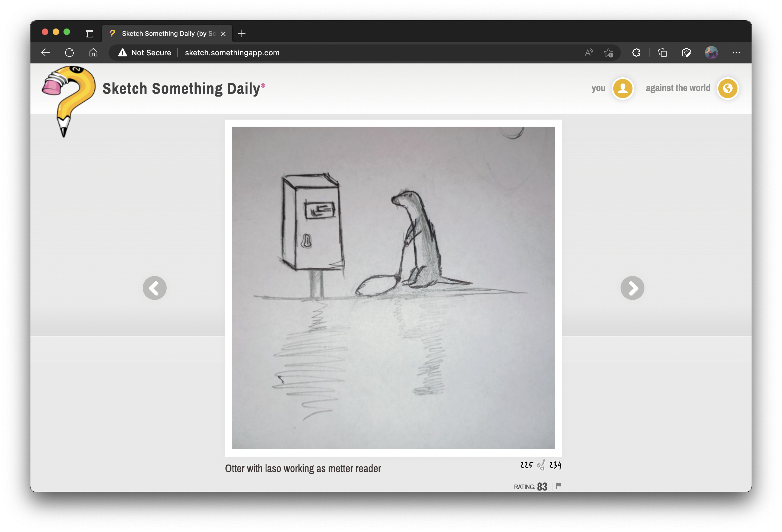
Task: Add page to favorites star icon
Action: [x=608, y=53]
